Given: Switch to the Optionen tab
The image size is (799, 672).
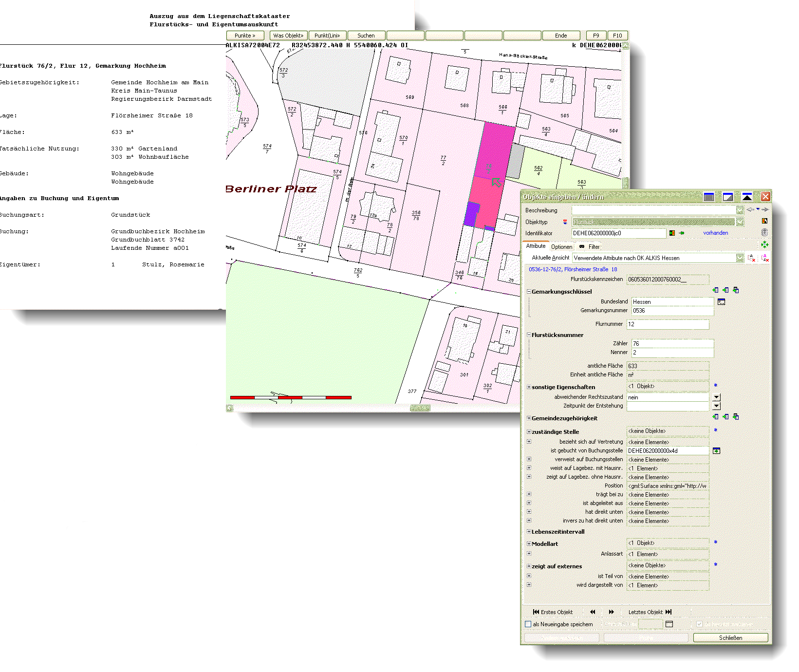Looking at the screenshot, I should 561,247.
